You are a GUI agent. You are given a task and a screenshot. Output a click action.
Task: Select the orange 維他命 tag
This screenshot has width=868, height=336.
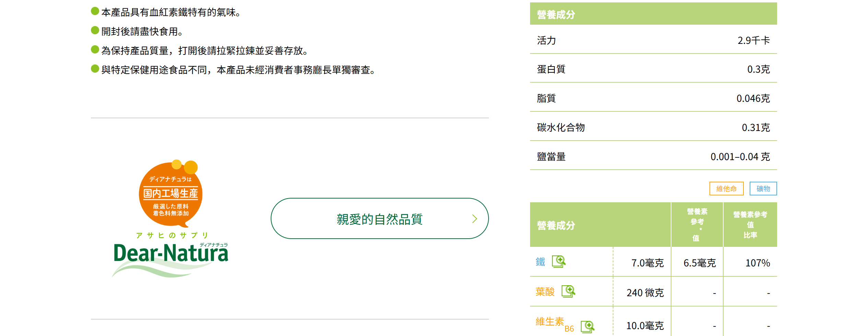[x=726, y=189]
